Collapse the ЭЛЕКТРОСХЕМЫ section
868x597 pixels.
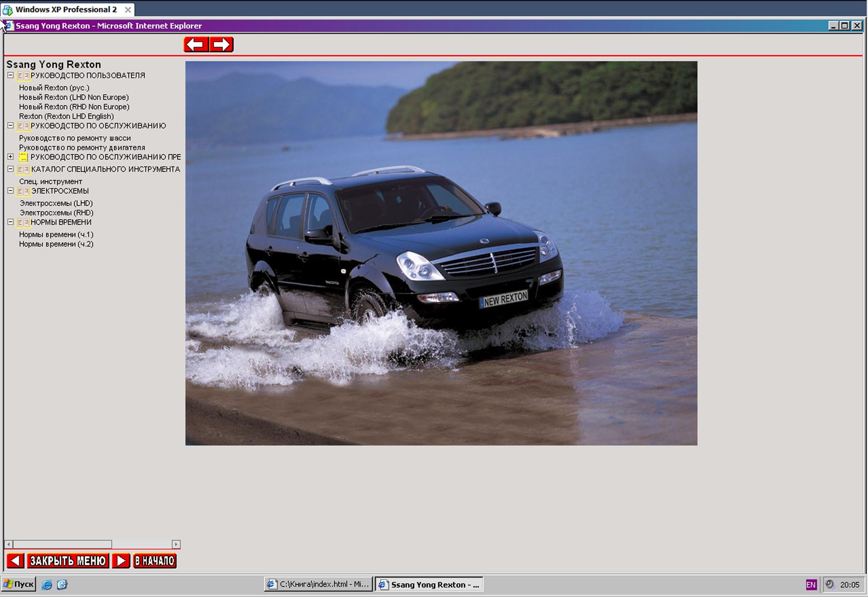click(10, 191)
